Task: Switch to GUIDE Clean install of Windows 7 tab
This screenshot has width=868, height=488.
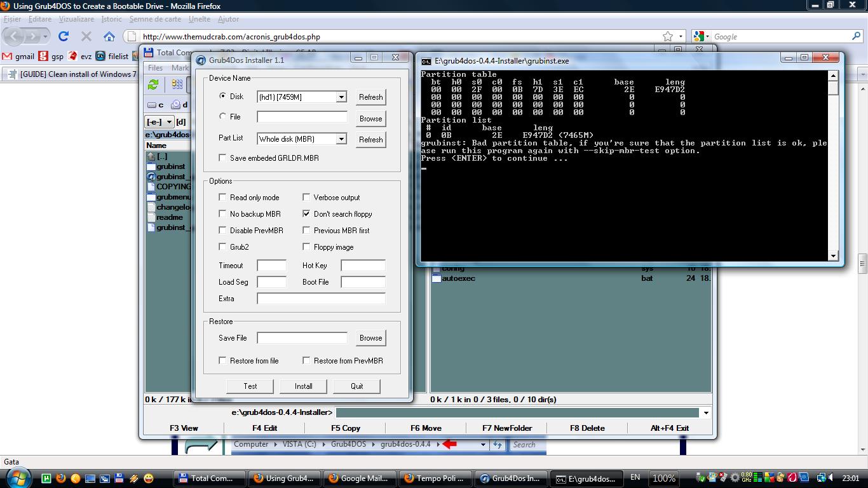Action: click(x=72, y=74)
